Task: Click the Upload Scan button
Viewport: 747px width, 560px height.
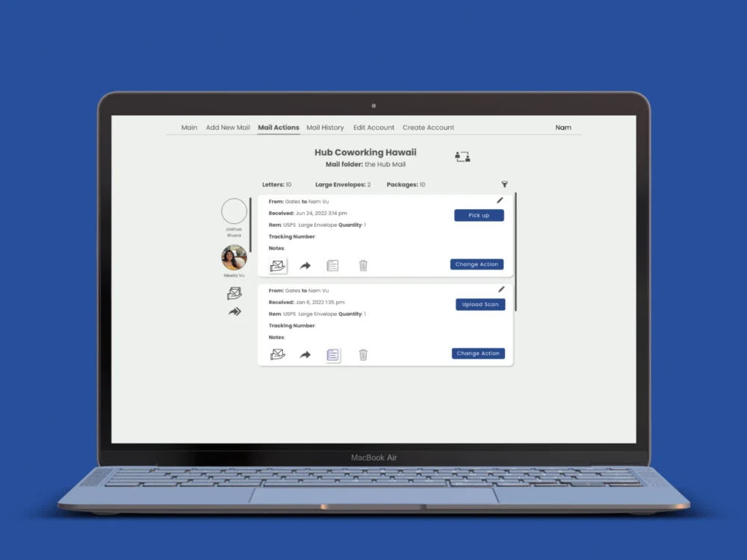Action: pos(480,305)
